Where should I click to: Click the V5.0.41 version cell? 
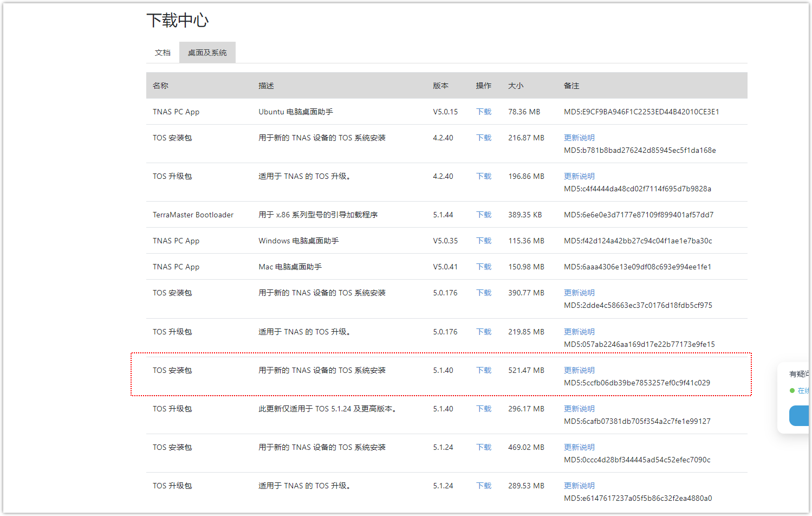point(445,267)
